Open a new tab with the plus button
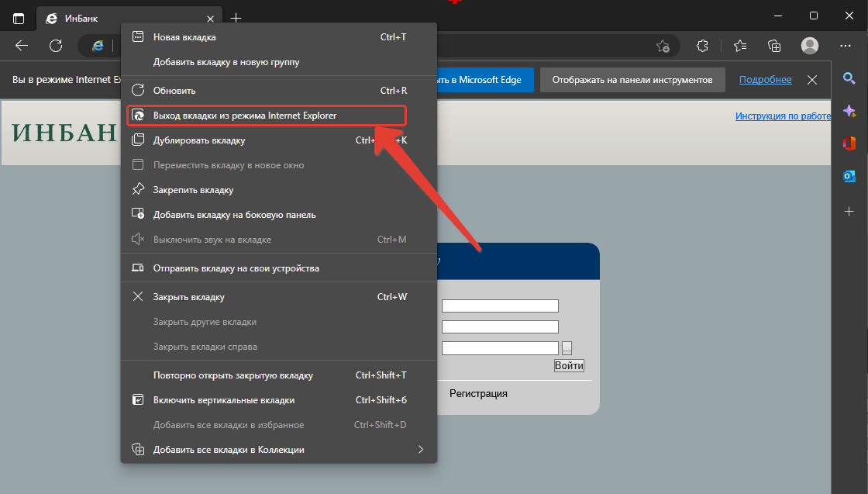 tap(236, 19)
